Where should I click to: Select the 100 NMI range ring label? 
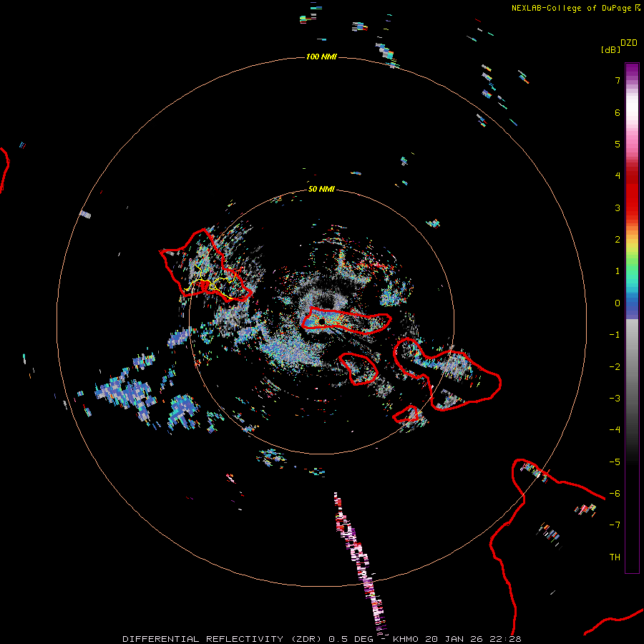click(x=321, y=57)
